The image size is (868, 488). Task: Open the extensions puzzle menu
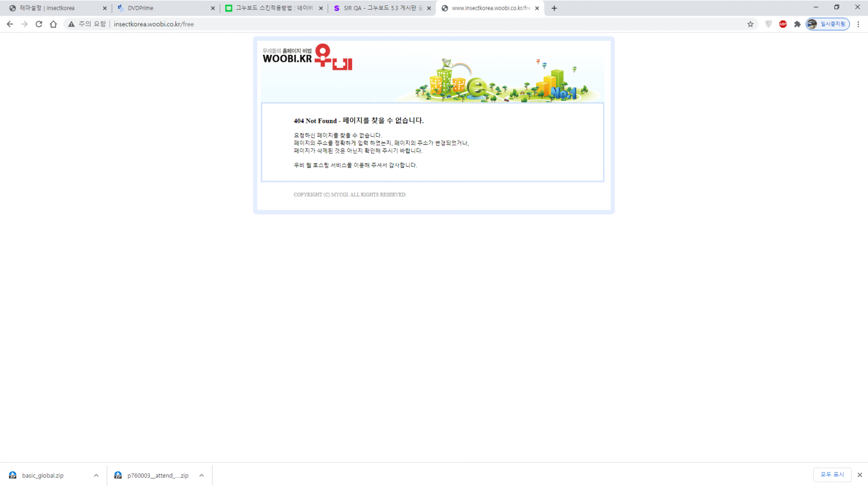tap(797, 24)
